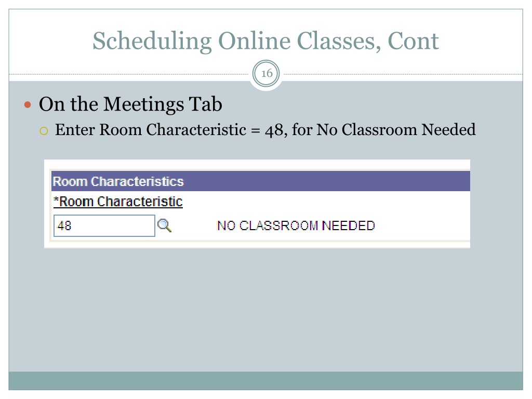
Task: Click the No Classroom Needed phrase in sub-bullet
Action: point(396,130)
